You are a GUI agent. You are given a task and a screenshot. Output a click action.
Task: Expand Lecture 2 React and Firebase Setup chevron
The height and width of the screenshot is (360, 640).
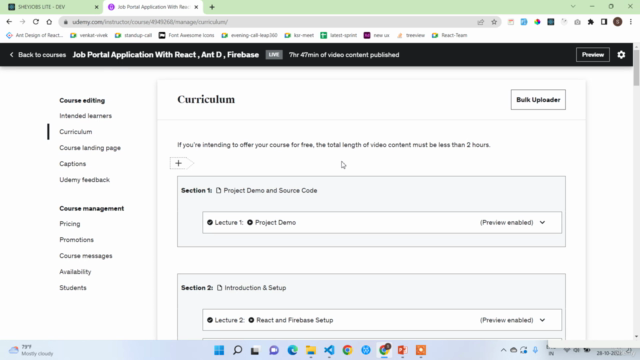(x=542, y=320)
